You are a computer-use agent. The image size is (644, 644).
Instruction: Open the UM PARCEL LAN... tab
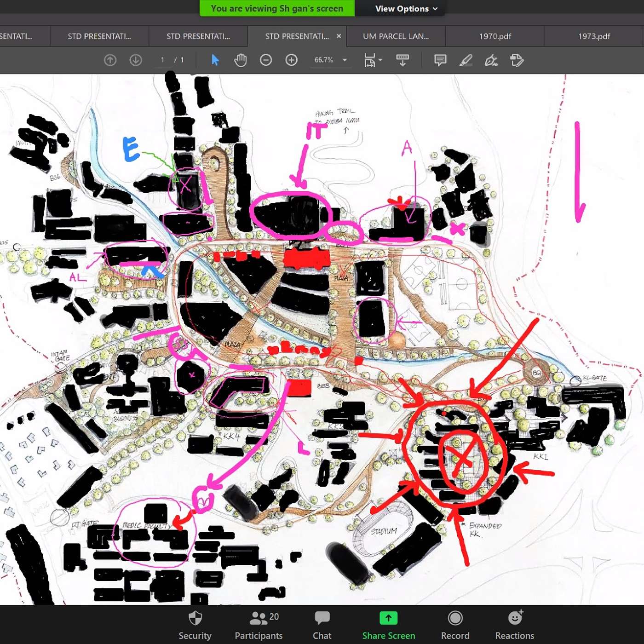pos(396,36)
